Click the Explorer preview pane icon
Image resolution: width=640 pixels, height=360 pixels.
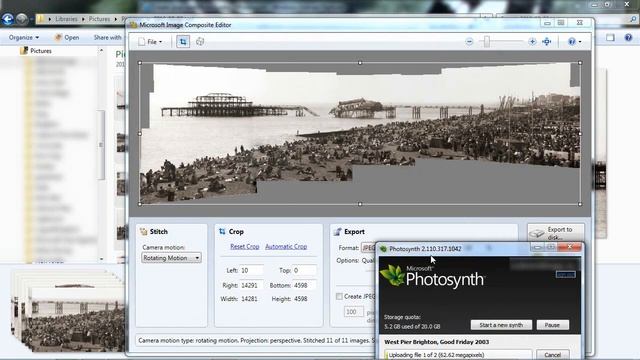point(610,38)
